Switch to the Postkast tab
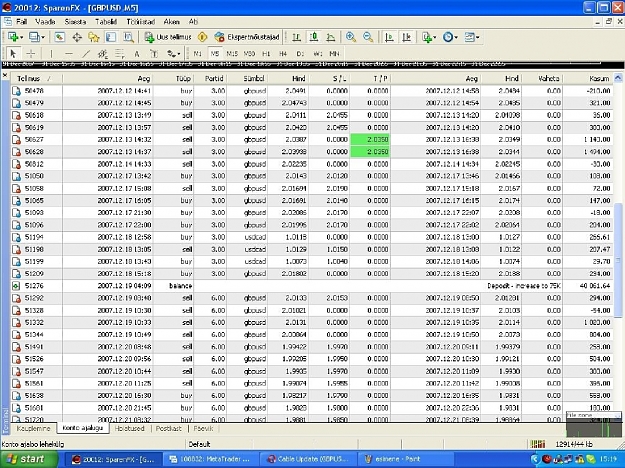This screenshot has width=625, height=468. (x=168, y=429)
